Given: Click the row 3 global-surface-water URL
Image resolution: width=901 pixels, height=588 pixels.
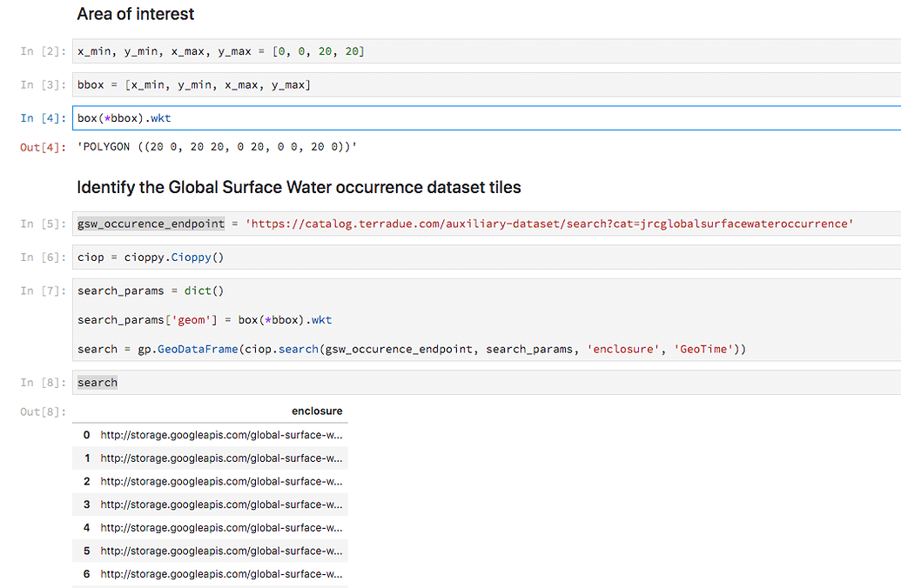Looking at the screenshot, I should click(x=221, y=504).
